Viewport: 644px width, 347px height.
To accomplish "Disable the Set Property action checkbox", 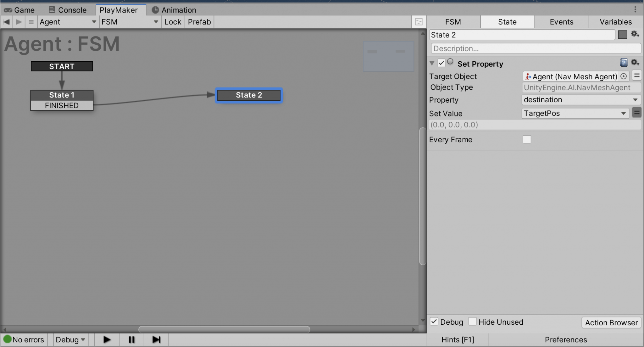I will [441, 63].
